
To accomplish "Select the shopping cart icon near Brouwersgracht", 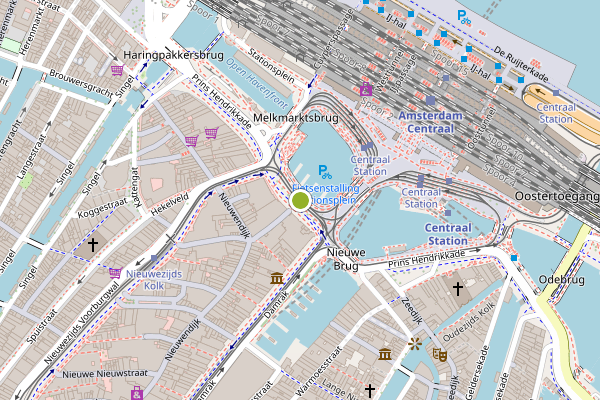I will 117,70.
